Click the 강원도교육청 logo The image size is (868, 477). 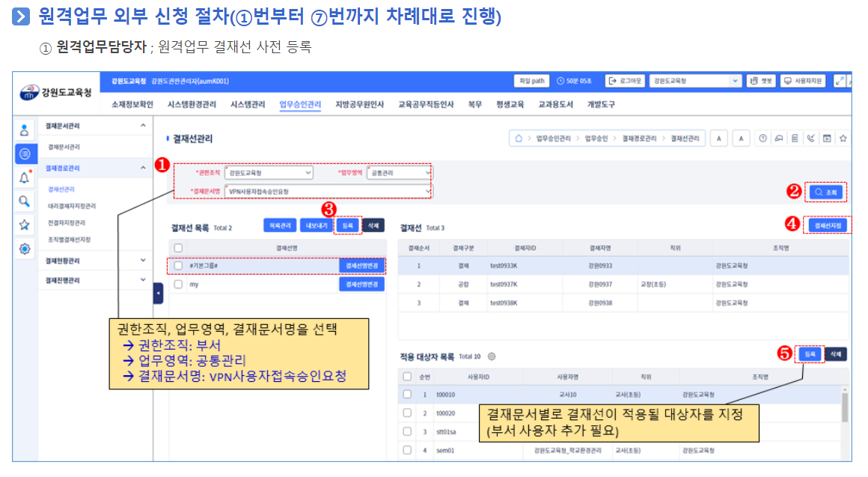coord(55,92)
